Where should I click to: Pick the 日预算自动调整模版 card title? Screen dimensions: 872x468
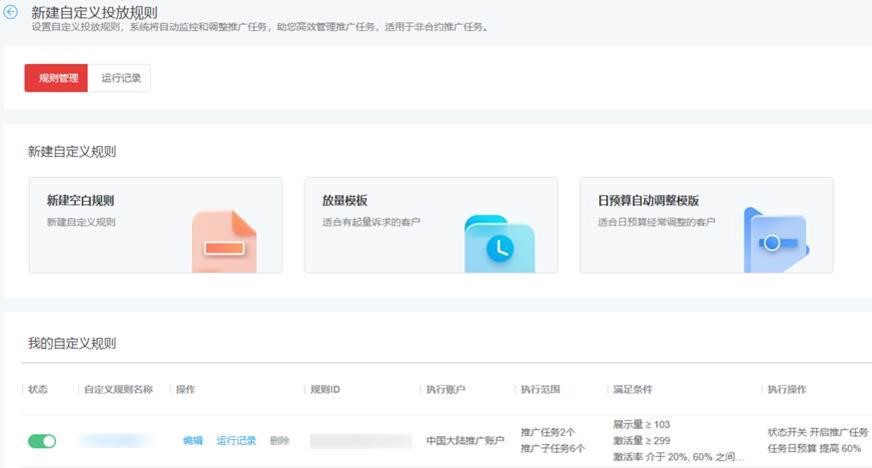(x=648, y=201)
